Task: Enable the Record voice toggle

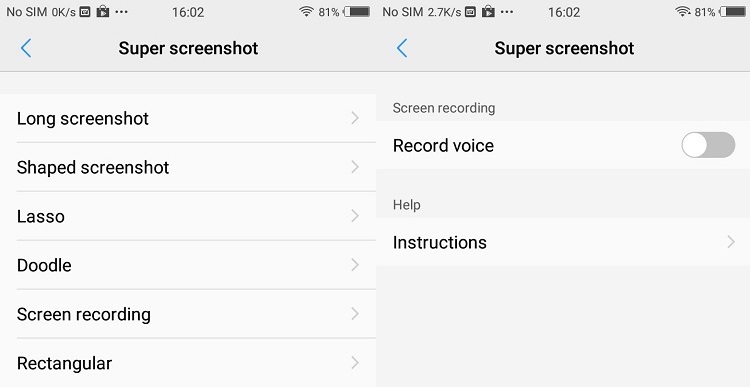Action: pos(708,145)
